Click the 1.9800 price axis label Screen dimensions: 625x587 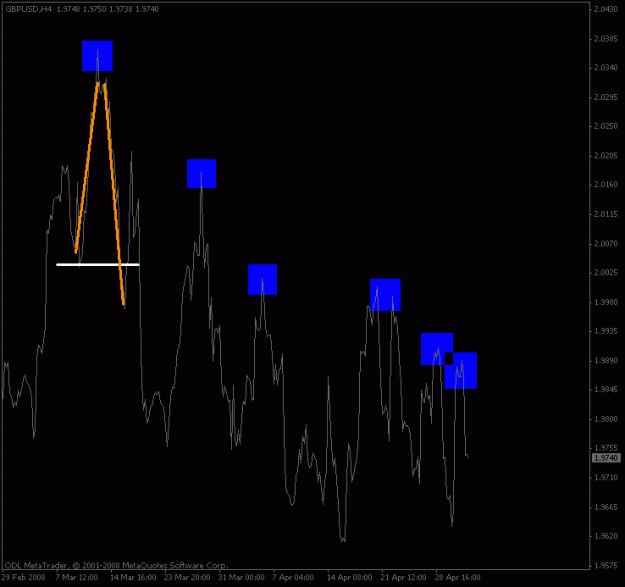tap(605, 419)
